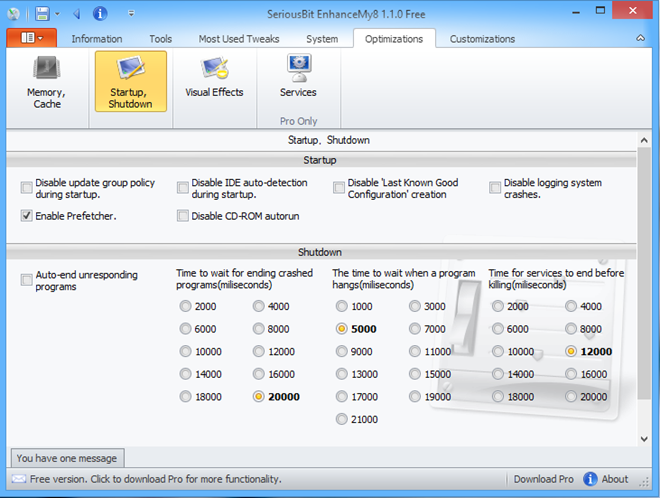Image resolution: width=660 pixels, height=498 pixels.
Task: Open the Most Used Tweaks tab
Action: tap(239, 39)
